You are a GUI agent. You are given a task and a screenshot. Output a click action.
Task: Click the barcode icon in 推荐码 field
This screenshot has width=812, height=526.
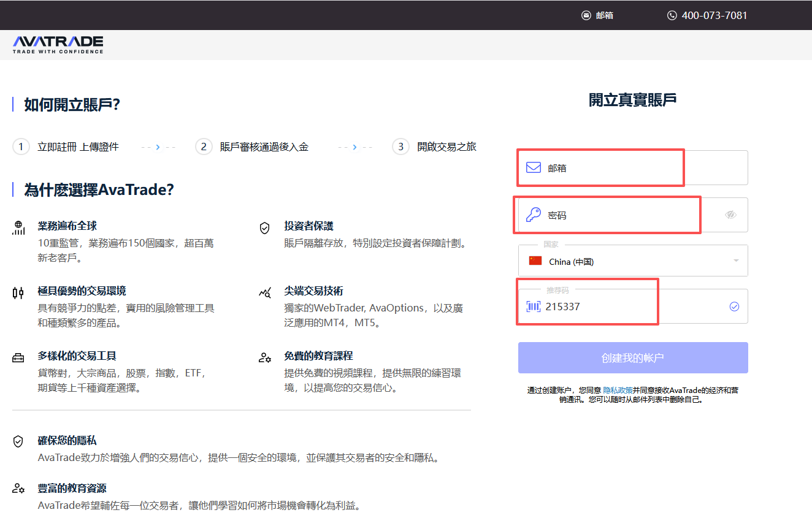[533, 307]
